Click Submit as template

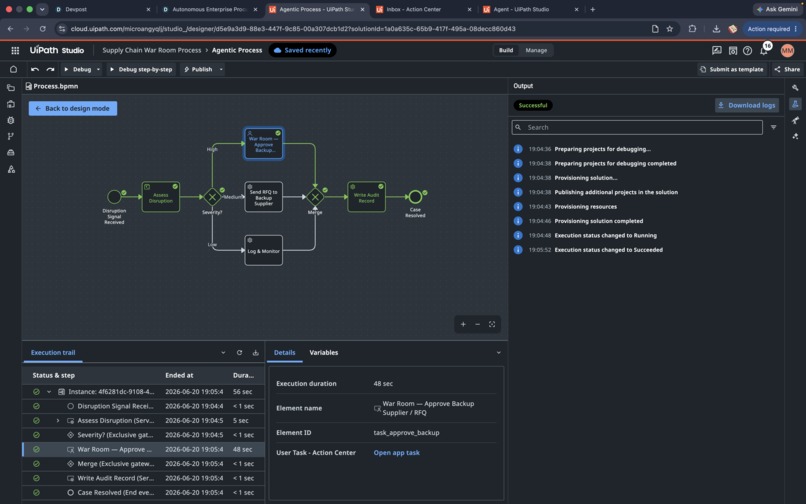tap(732, 69)
